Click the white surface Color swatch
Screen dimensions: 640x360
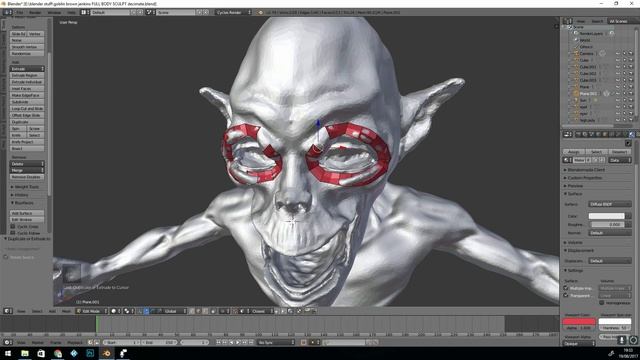click(x=606, y=216)
